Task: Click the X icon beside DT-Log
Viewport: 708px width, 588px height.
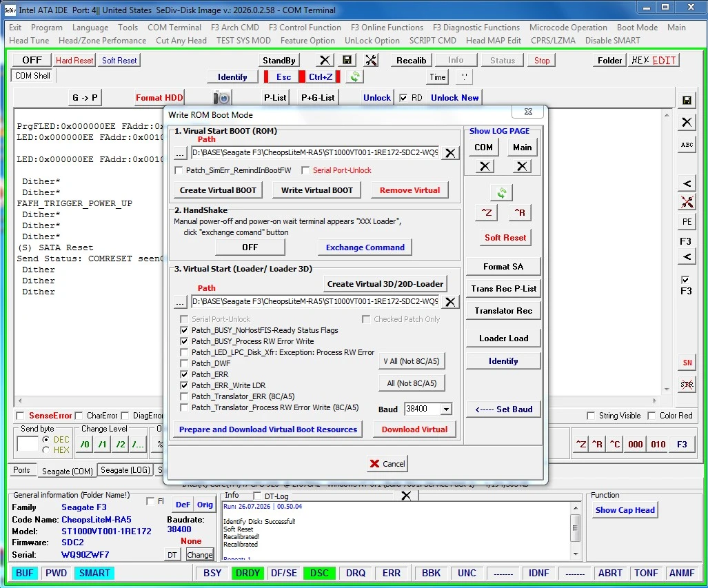Action: (406, 496)
